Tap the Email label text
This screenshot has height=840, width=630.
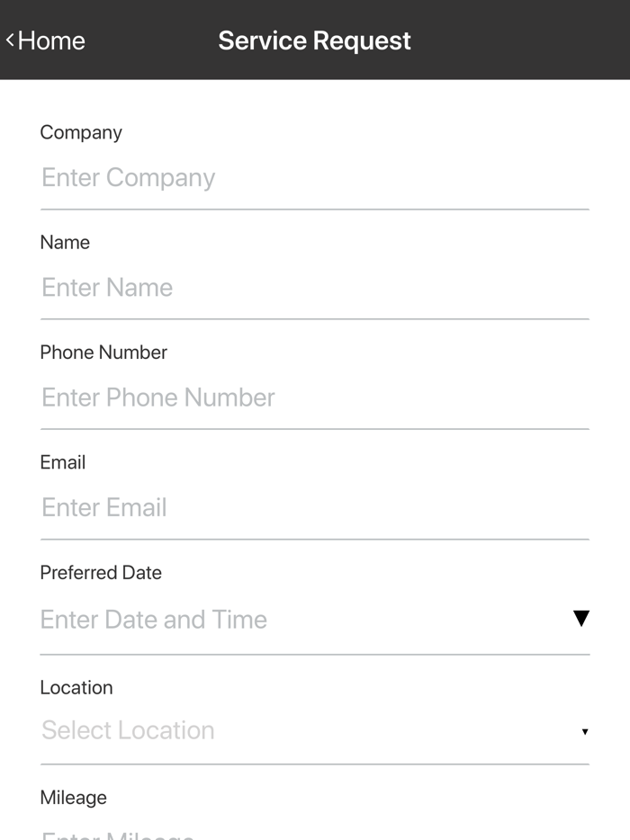(63, 462)
